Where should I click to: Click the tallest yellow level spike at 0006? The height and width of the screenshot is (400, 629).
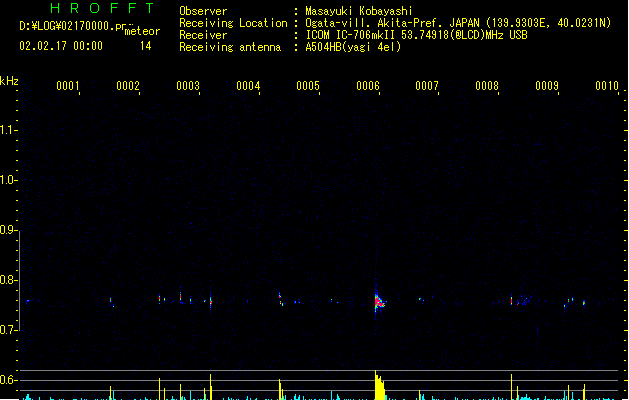coord(379,385)
